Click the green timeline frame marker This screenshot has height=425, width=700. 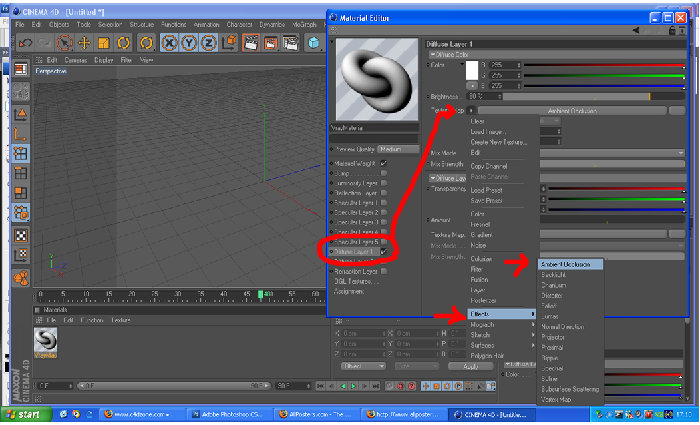click(x=260, y=294)
